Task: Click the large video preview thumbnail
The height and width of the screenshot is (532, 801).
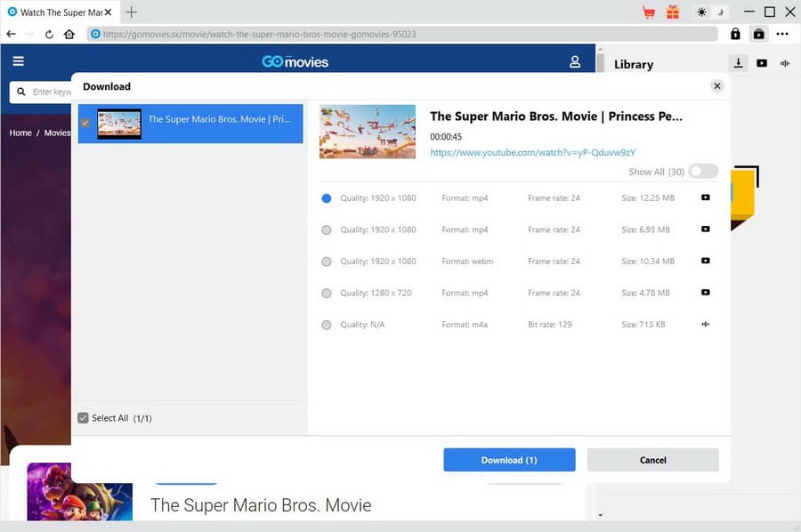Action: tap(368, 132)
